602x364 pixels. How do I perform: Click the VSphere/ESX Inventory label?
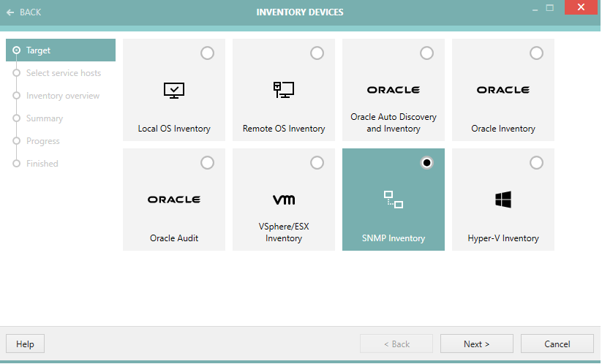point(284,232)
